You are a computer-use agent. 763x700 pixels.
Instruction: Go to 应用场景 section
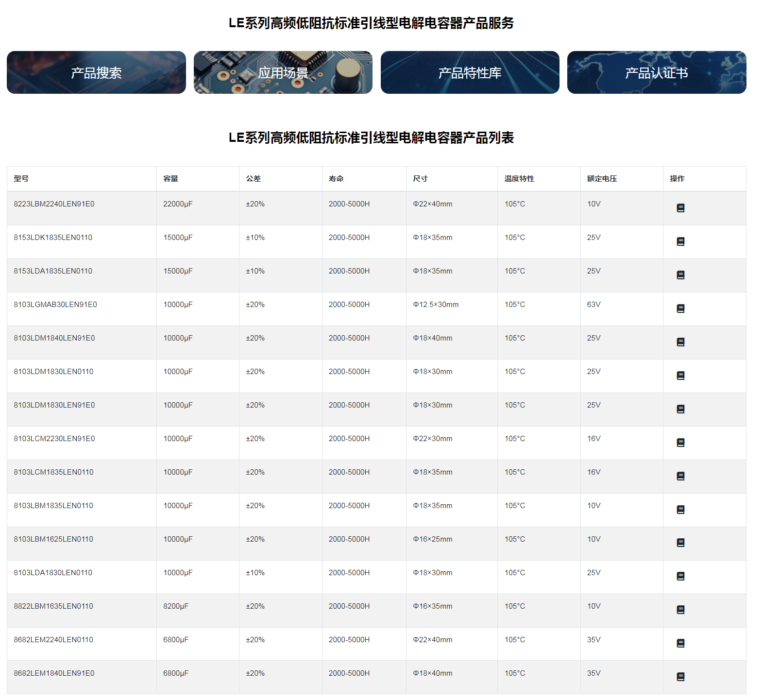283,72
